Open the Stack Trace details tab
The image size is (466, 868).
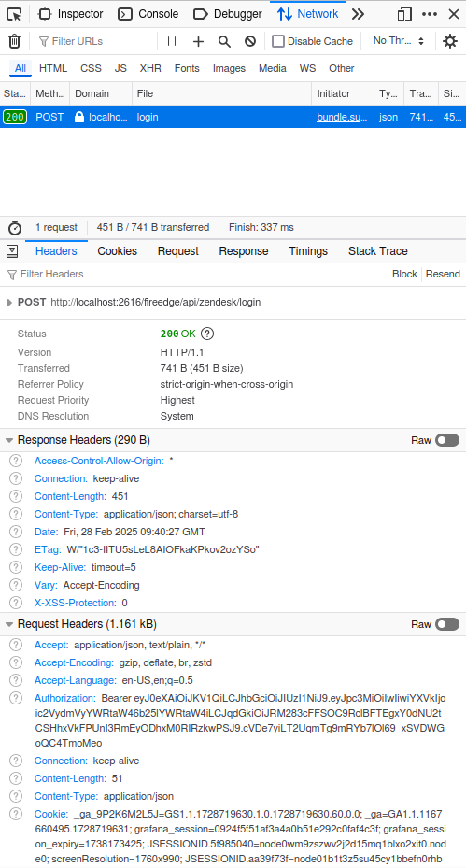378,251
